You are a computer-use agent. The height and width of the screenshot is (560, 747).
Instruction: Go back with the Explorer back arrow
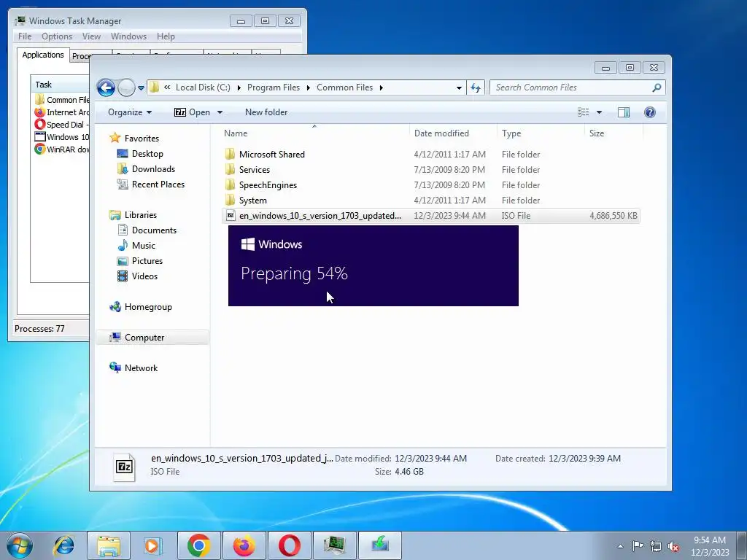click(x=106, y=87)
